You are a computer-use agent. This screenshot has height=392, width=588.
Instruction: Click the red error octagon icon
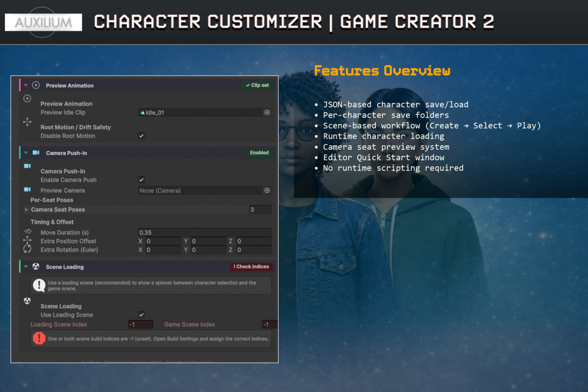point(39,338)
